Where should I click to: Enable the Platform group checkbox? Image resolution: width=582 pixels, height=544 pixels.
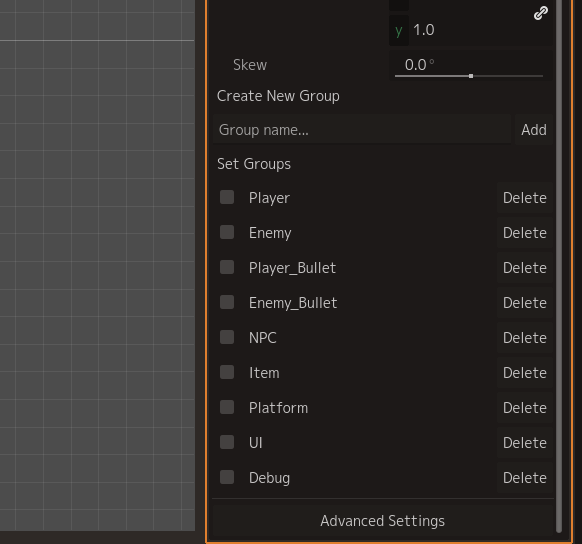[227, 407]
